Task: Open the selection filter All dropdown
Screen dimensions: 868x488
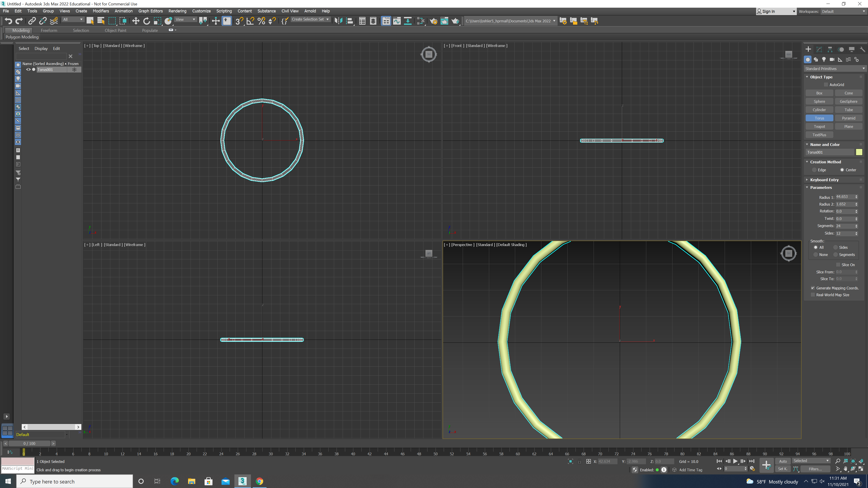Action: tap(72, 19)
